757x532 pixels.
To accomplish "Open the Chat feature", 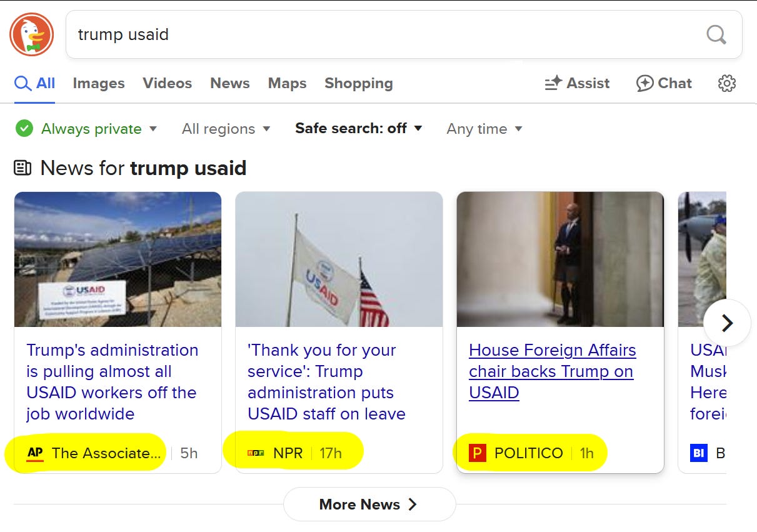I will pyautogui.click(x=664, y=83).
